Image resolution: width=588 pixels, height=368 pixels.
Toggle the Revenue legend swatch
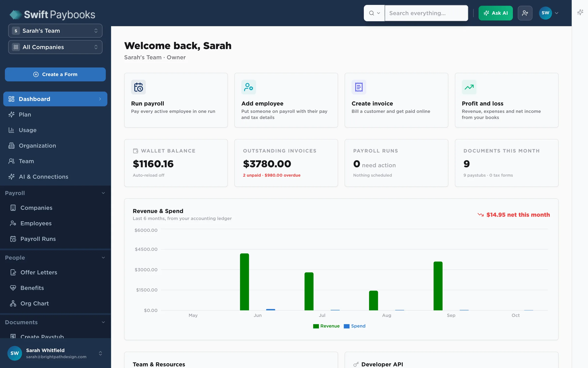coord(316,326)
